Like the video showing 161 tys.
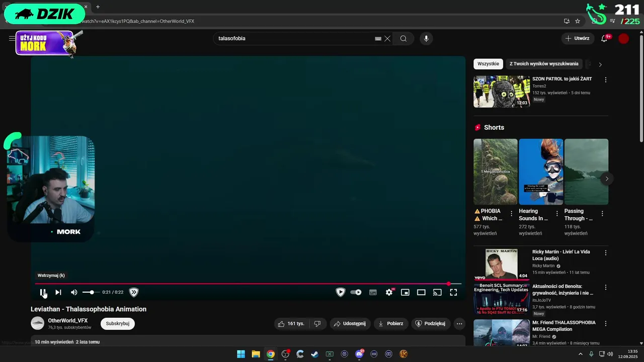The image size is (644, 362). (291, 324)
